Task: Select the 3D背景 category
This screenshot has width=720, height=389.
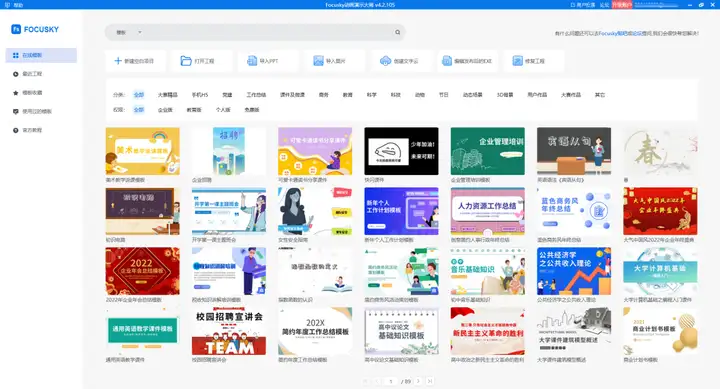Action: click(x=505, y=95)
